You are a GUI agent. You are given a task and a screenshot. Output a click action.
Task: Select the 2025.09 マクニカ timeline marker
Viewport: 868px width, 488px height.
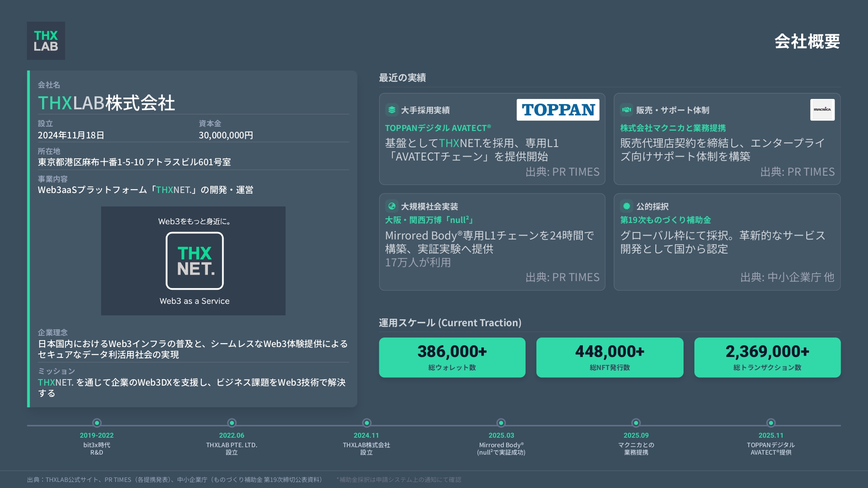(x=636, y=422)
